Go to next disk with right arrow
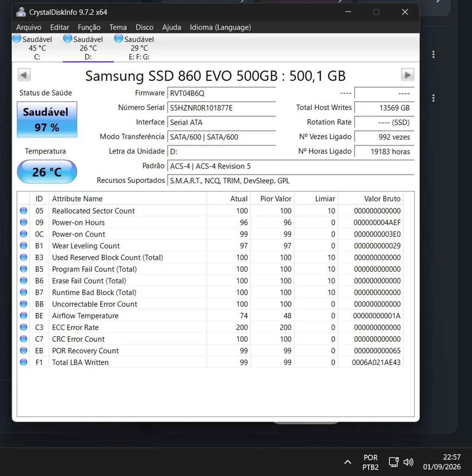Viewport: 472px width, 476px height. click(x=407, y=75)
